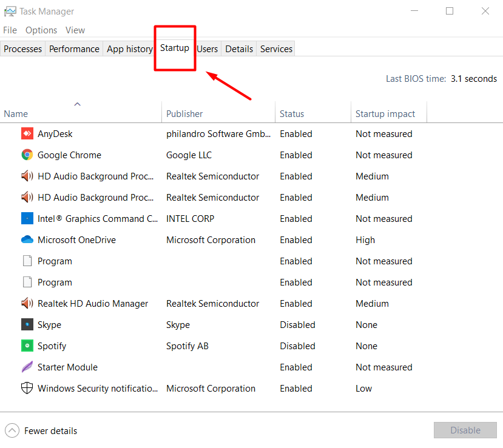Click the second HD Audio Background speaker icon
Viewport: 503px width, 448px height.
(27, 197)
